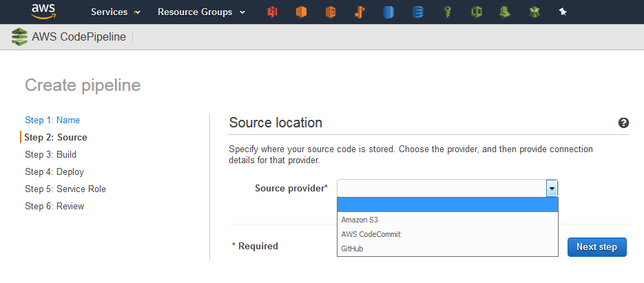644x283 pixels.
Task: Open the help question mark icon
Action: pyautogui.click(x=623, y=123)
